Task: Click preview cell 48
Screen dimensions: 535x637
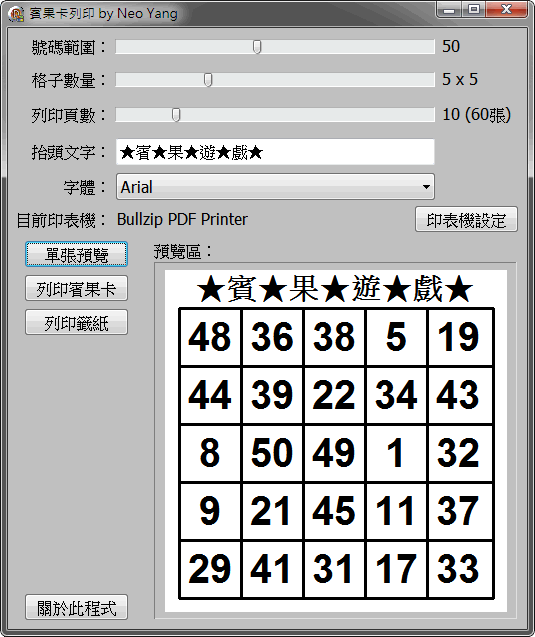Action: 210,337
